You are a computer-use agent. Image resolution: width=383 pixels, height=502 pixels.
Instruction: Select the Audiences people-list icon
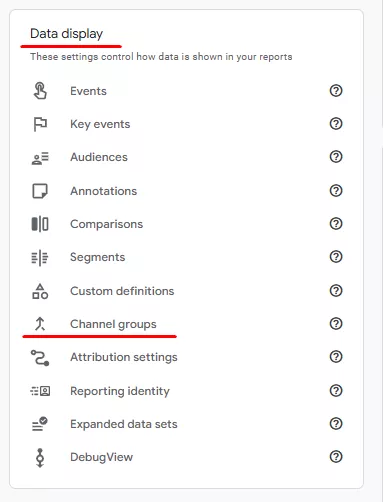[x=40, y=158]
